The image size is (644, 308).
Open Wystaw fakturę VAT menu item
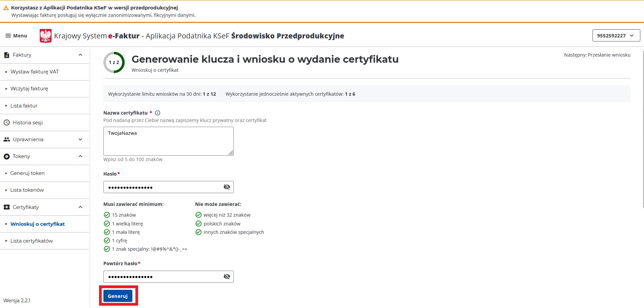(44, 72)
